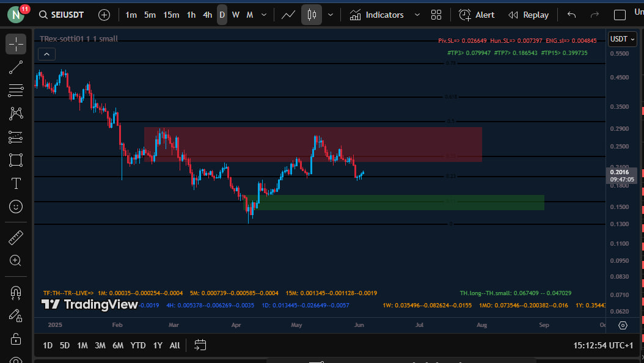644x363 pixels.
Task: Open the Fibonacci retracement tool group
Action: 16,90
